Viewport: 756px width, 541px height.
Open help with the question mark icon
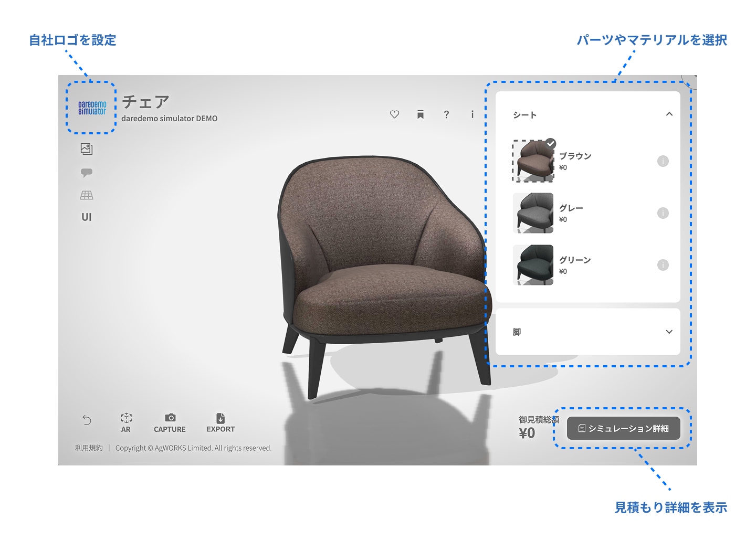click(x=446, y=114)
